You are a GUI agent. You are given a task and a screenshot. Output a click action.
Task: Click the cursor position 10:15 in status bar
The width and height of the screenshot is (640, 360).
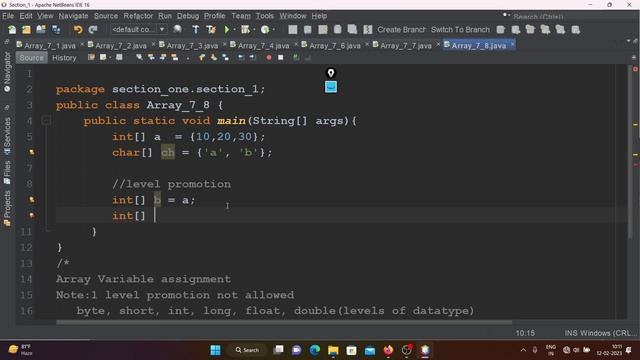coord(525,333)
